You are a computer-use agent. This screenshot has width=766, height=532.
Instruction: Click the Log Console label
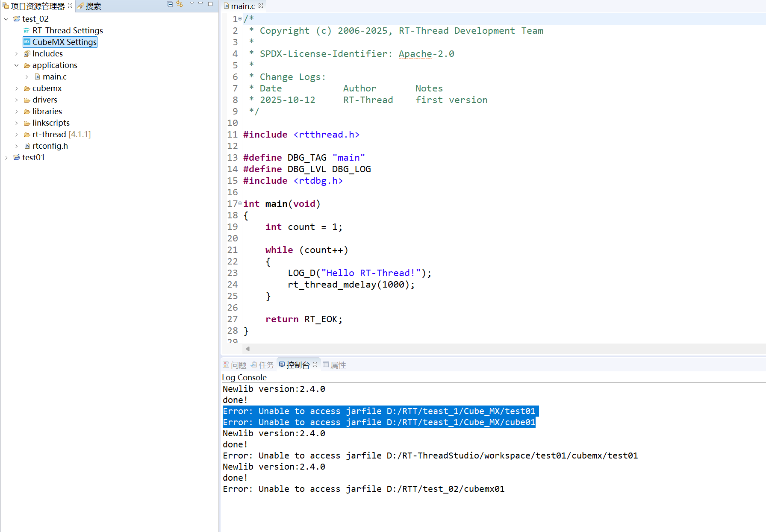[244, 377]
